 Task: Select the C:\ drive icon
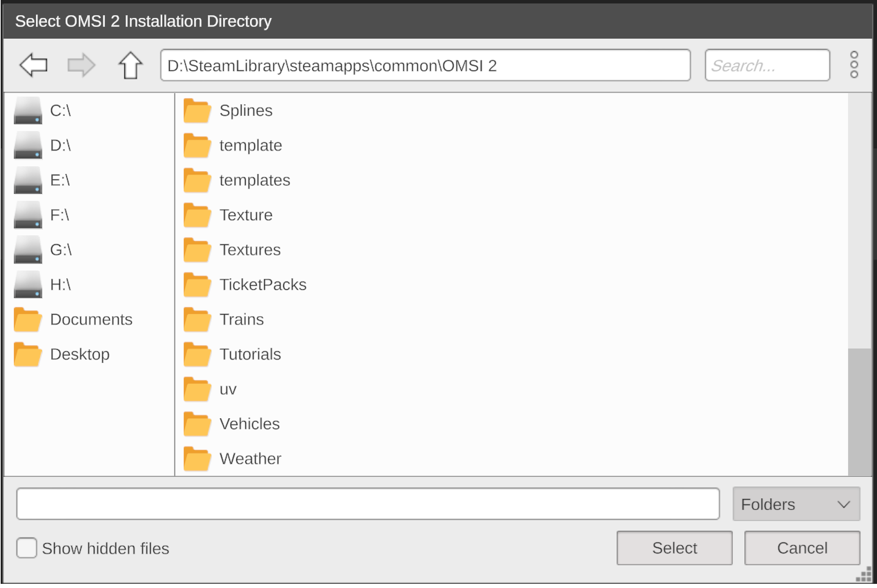click(x=28, y=110)
